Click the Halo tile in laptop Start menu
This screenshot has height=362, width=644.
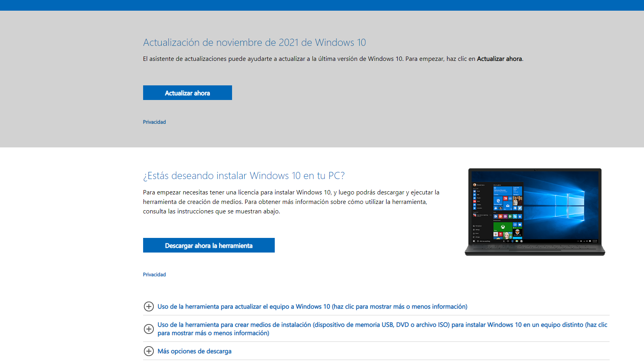pos(517,233)
